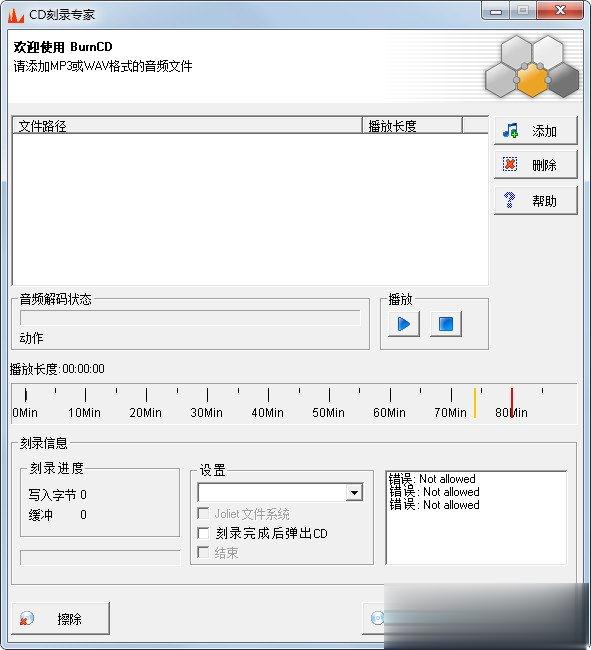Click the red 80Min timeline marker
Viewport: 591px width, 650px height.
[x=512, y=403]
